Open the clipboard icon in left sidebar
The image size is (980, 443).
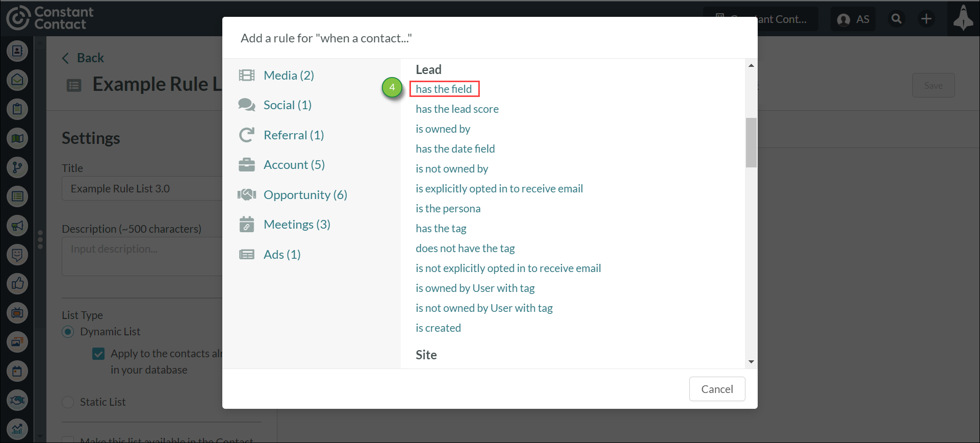click(17, 109)
